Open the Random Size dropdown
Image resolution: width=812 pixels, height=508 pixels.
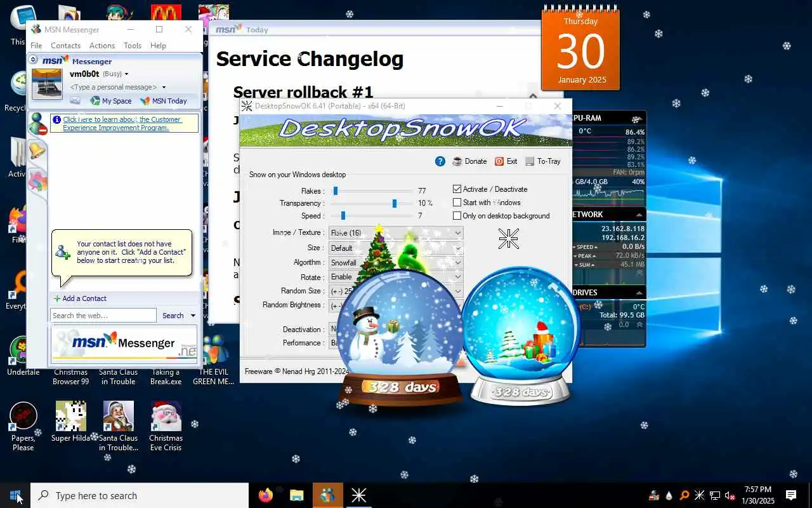click(x=396, y=291)
